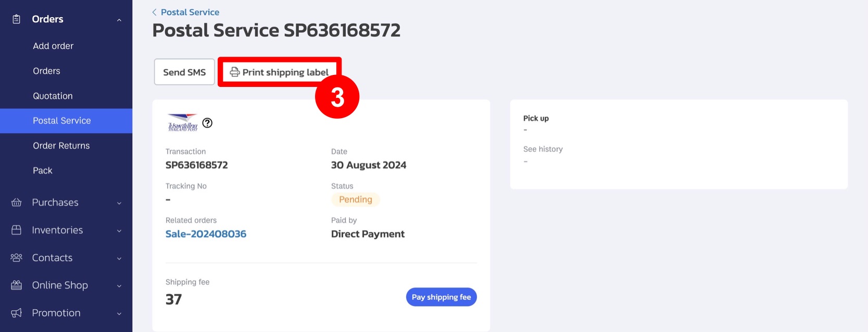Click Print shipping label button

tap(280, 72)
